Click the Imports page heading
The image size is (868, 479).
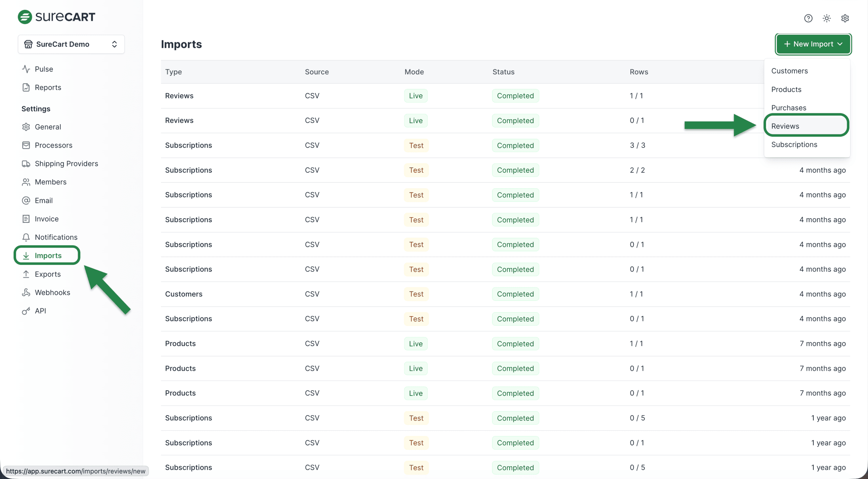point(181,44)
